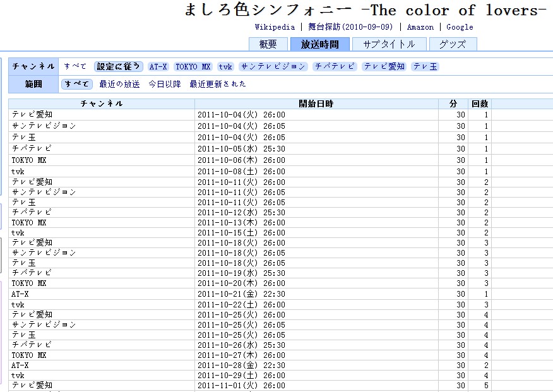Viewport: 553px width, 392px height.
Task: Filter the schedule by テレ玉 channel
Action: tap(425, 67)
